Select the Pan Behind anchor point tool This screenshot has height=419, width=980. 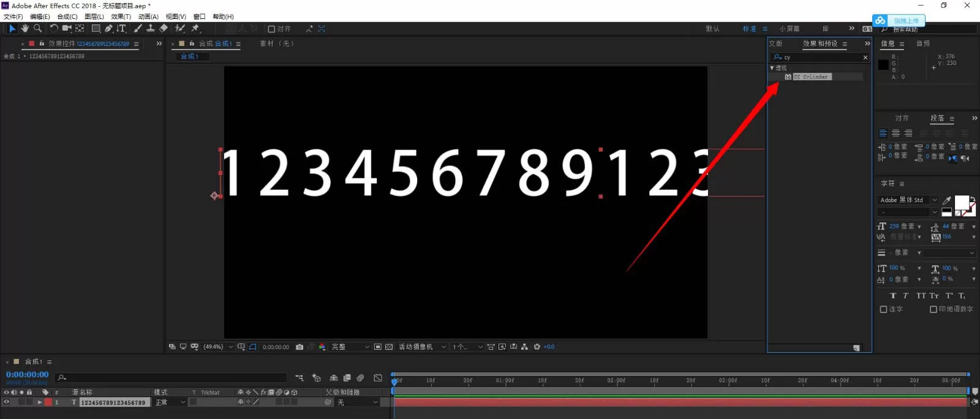[80, 28]
